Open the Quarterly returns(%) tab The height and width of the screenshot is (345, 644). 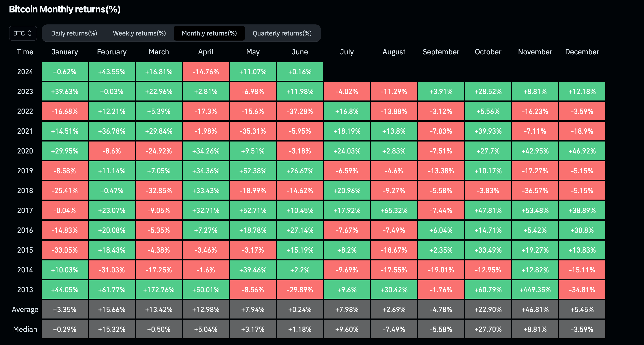282,33
